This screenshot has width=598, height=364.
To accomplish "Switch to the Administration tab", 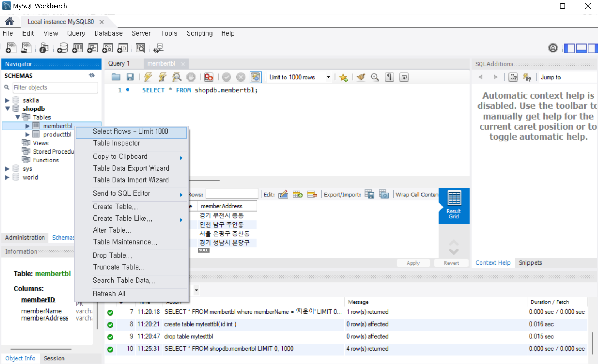I will tap(25, 238).
